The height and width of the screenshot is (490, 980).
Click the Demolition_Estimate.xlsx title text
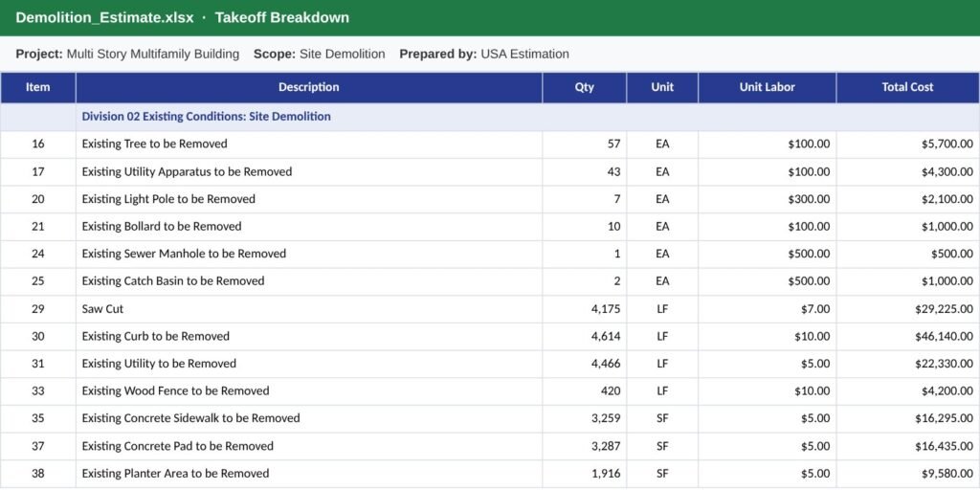coord(104,17)
